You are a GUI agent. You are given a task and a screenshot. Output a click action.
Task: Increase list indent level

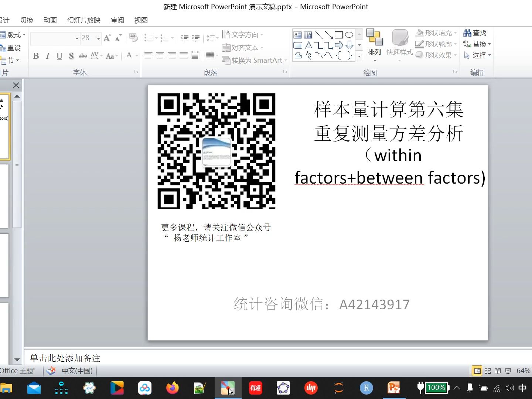coord(196,38)
